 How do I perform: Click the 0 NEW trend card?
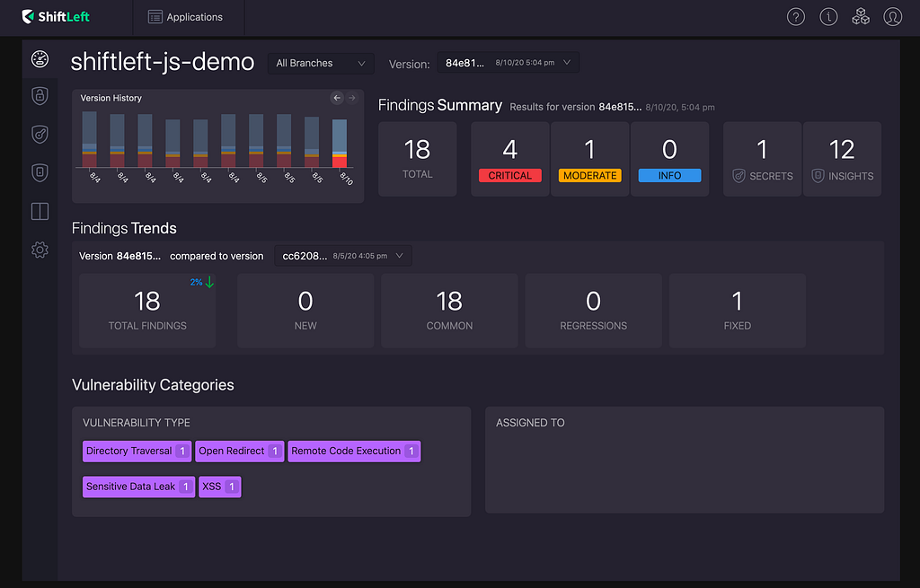[x=305, y=311]
